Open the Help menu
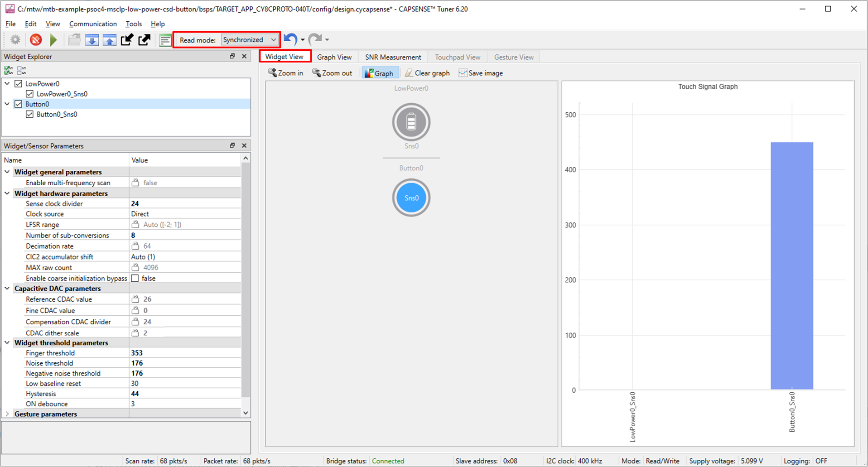This screenshot has height=467, width=868. 158,24
